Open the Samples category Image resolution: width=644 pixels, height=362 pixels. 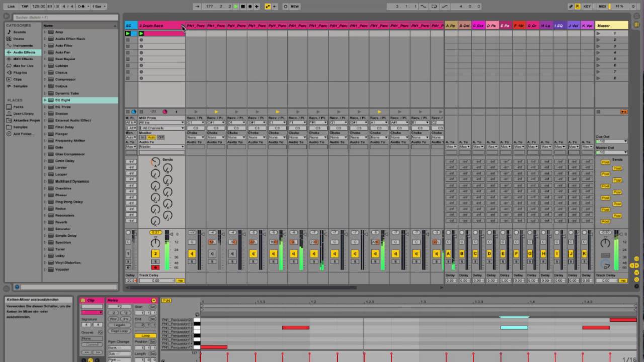tap(20, 86)
